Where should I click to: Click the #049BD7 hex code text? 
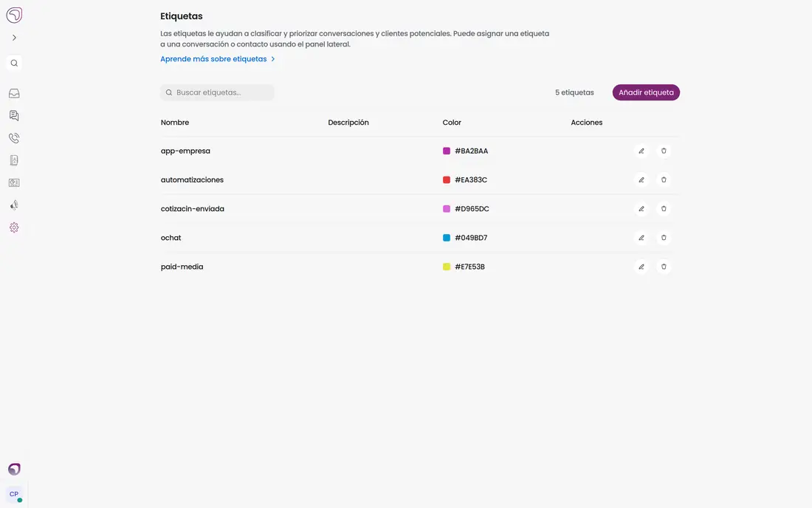pos(471,238)
